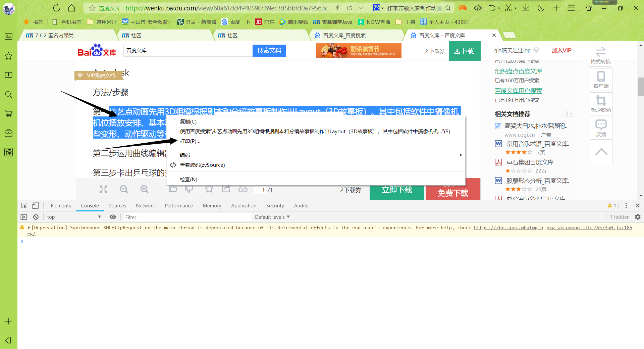The image size is (644, 349).
Task: Click the back-to-top chevron button
Action: point(601,152)
